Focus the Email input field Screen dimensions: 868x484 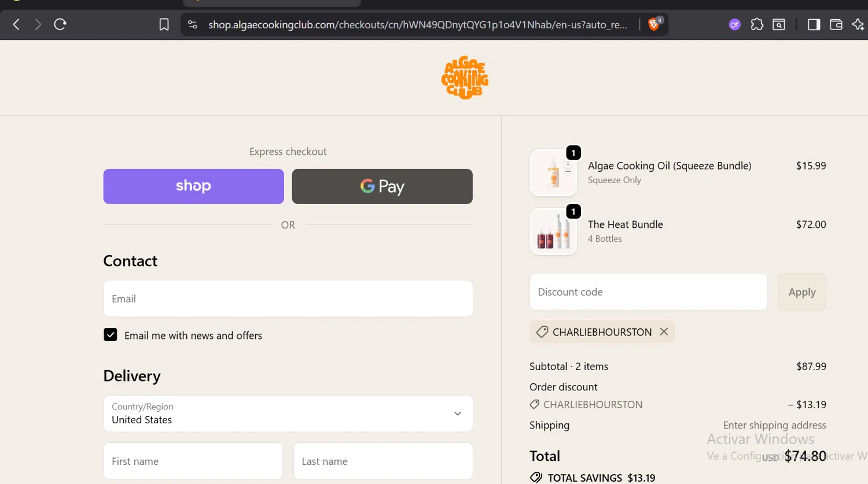tap(288, 298)
